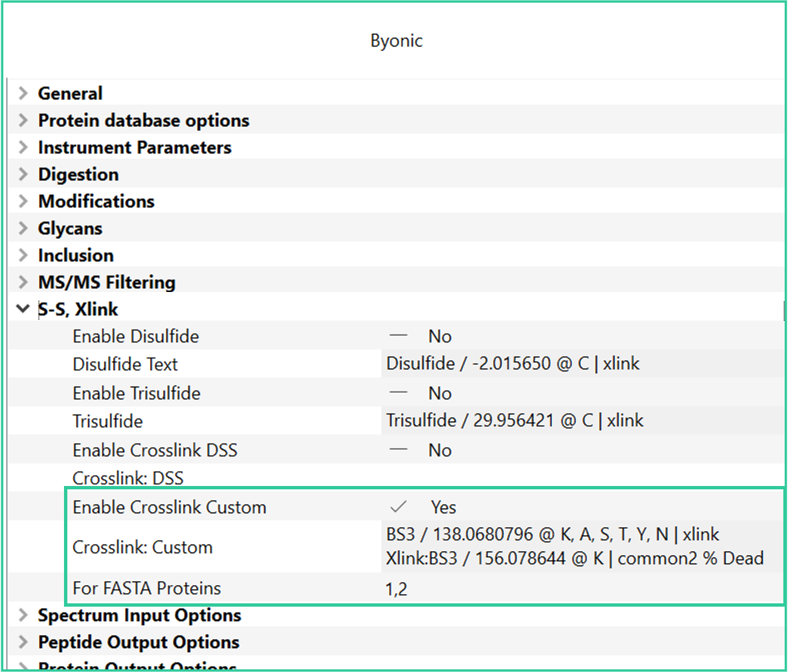Click the For FASTA Proteins label
Image resolution: width=790 pixels, height=672 pixels.
pos(147,588)
